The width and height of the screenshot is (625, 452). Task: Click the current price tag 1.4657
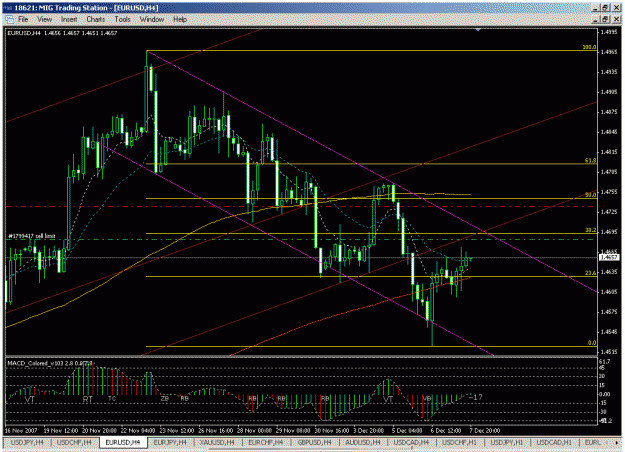pyautogui.click(x=609, y=257)
